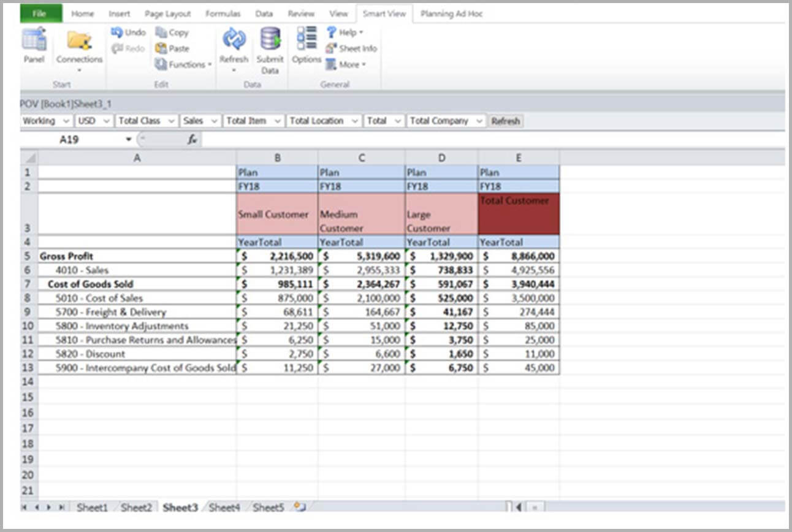Expand the Name Box dropdown arrow
Screen dimensions: 792x532
[129, 140]
